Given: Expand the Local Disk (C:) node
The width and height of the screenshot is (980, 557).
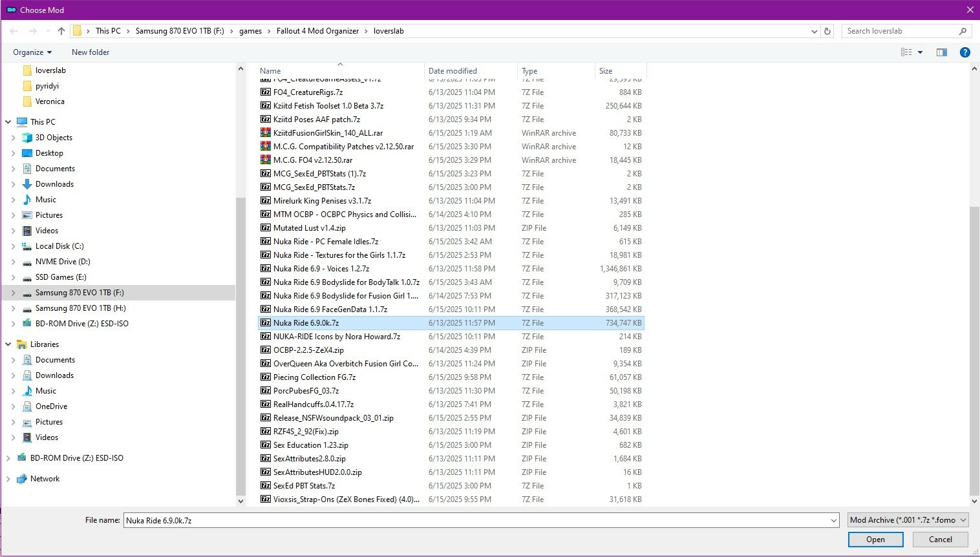Looking at the screenshot, I should click(x=14, y=246).
